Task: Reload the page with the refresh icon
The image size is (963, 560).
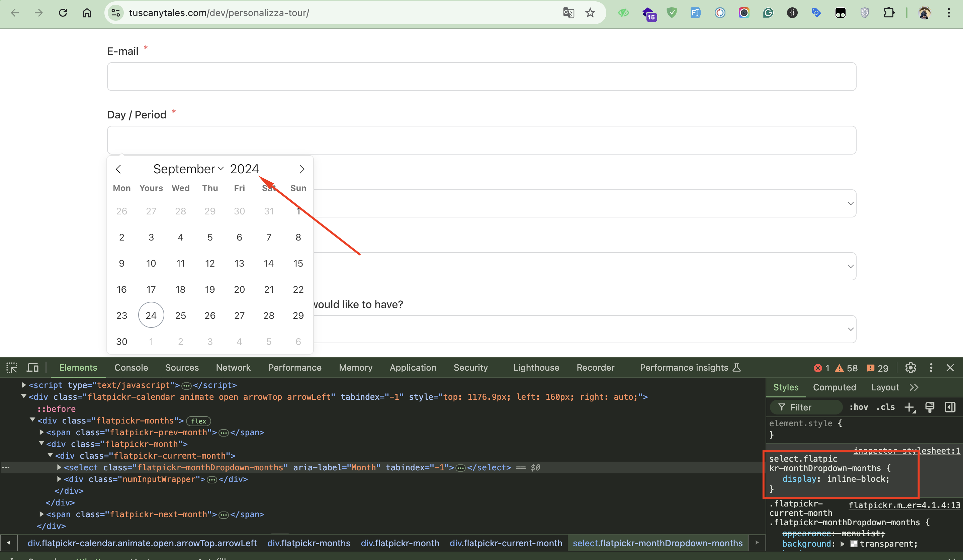Action: [63, 13]
